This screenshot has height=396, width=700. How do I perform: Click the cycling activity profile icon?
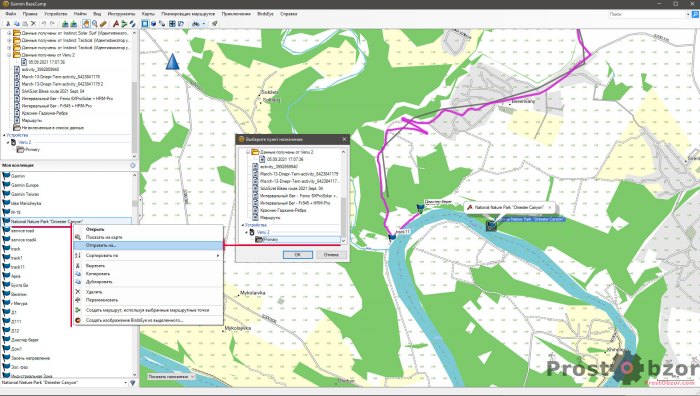coord(196,24)
